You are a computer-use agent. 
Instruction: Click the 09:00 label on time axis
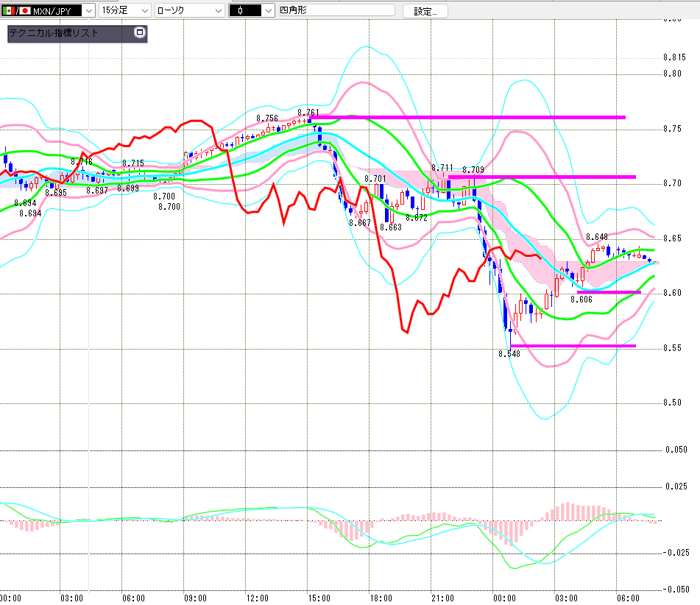(x=196, y=598)
